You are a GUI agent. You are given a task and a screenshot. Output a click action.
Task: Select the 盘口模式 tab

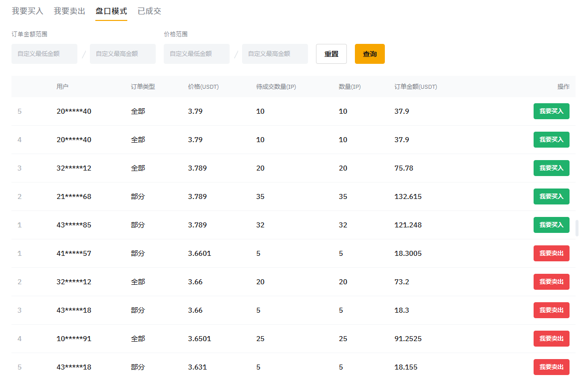click(111, 11)
